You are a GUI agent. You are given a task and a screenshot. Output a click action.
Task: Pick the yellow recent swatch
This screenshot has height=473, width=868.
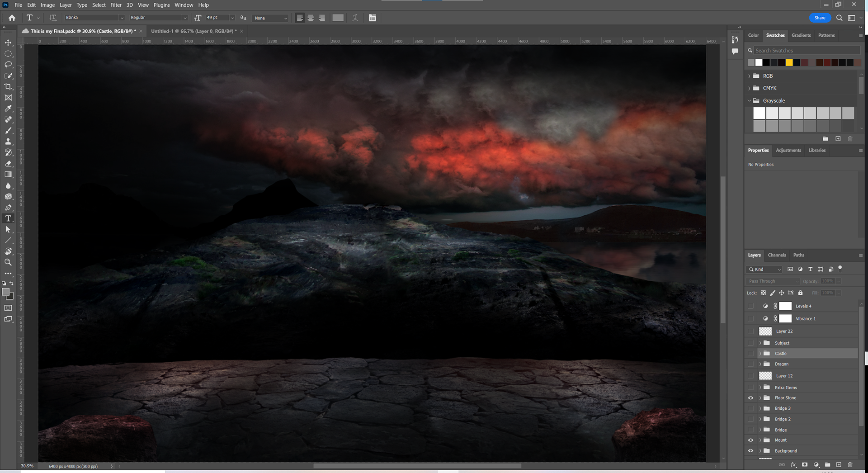point(789,63)
